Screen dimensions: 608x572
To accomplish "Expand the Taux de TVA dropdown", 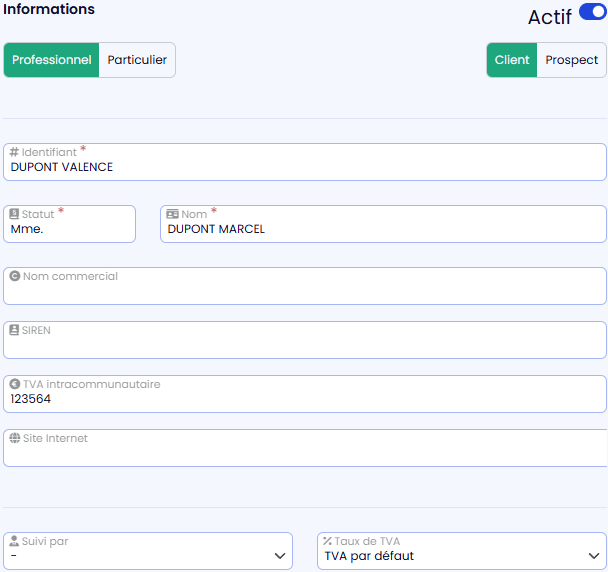I will point(461,555).
